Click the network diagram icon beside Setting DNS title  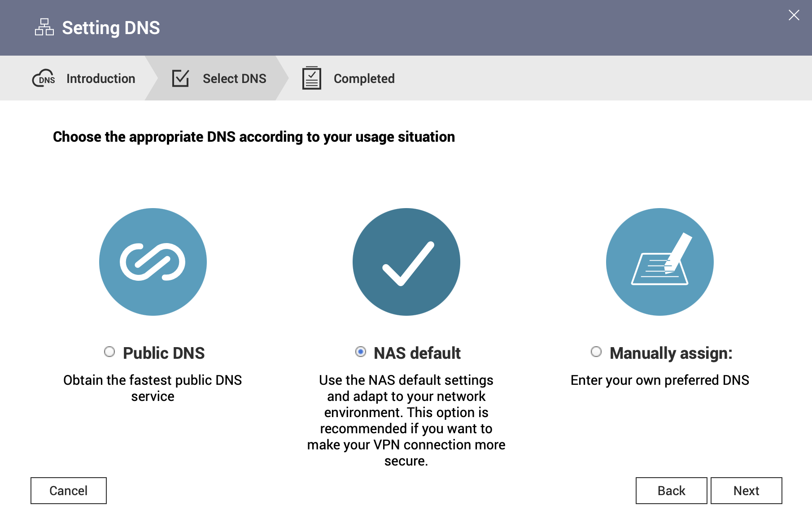pos(44,27)
